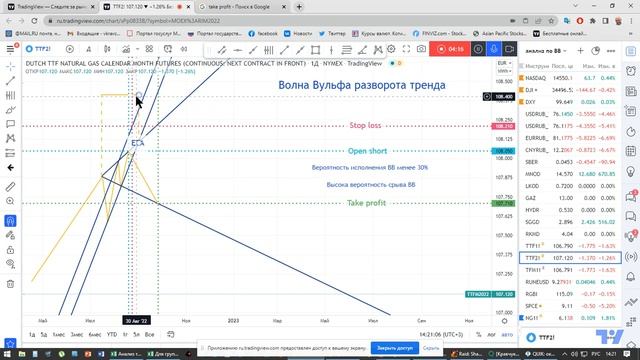Click the Скрыть link in sharing bar
The image size is (640, 360).
(431, 348)
